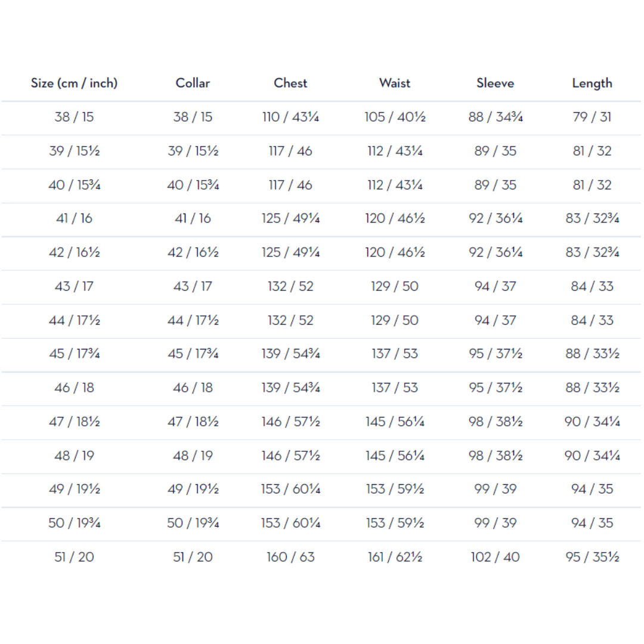This screenshot has height=644, width=644.
Task: Click the 38 / 15 size row label
Action: [75, 117]
